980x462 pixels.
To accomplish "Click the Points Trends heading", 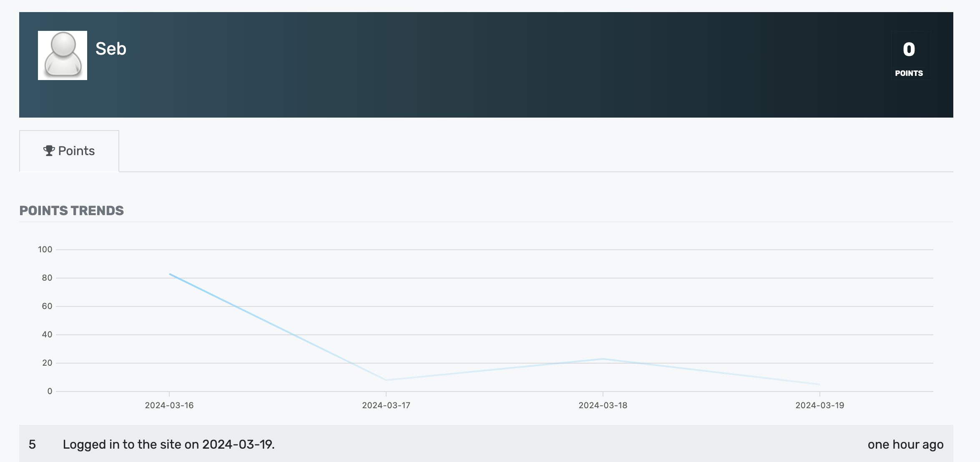I will pyautogui.click(x=72, y=211).
